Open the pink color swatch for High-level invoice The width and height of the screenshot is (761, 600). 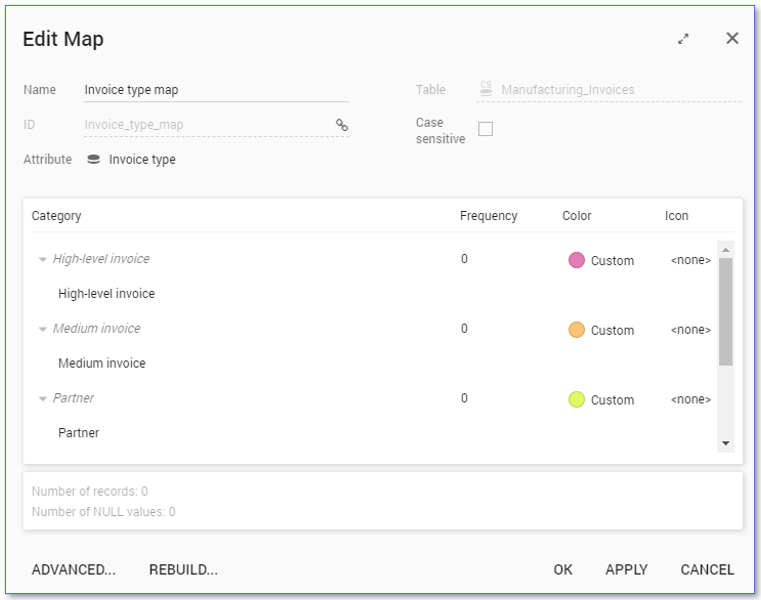coord(576,260)
